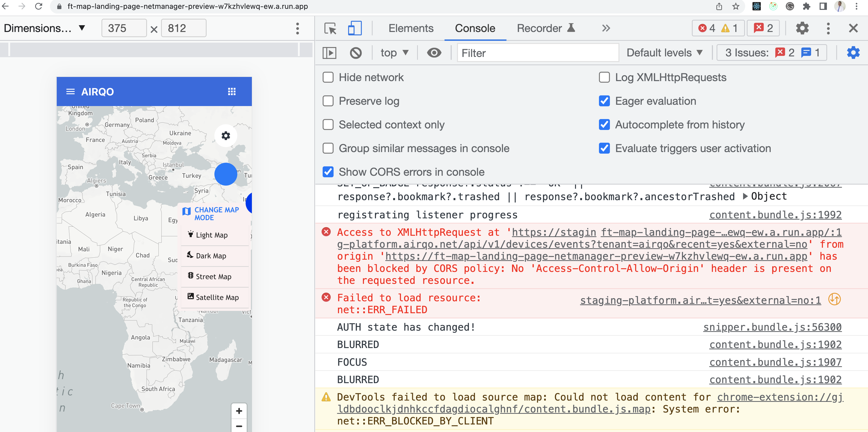Create a live expression with the eye icon
Image resolution: width=868 pixels, height=432 pixels.
coord(434,53)
